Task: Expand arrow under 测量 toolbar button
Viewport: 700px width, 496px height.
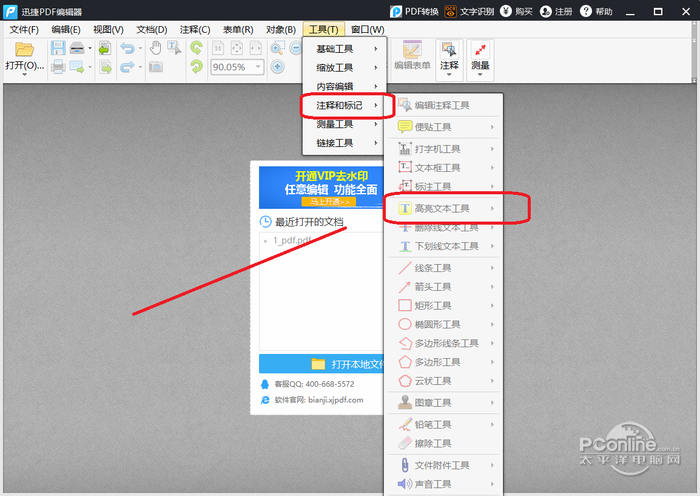Action: (x=480, y=75)
